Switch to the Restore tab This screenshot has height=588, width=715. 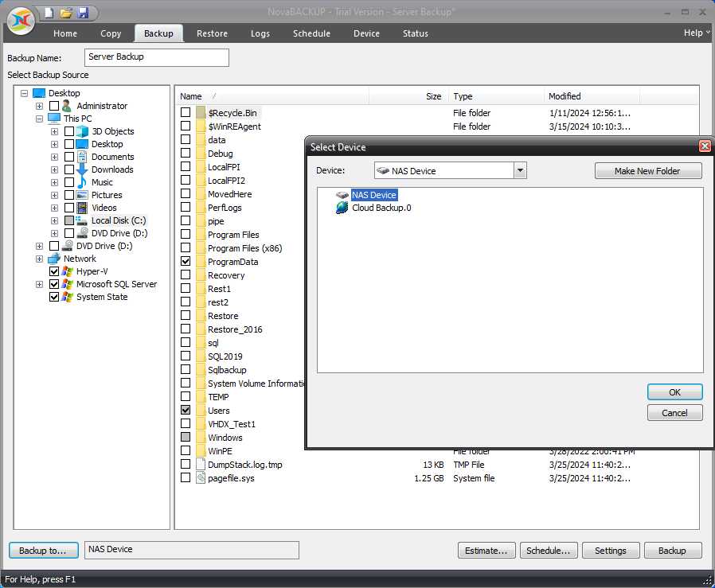tap(212, 33)
